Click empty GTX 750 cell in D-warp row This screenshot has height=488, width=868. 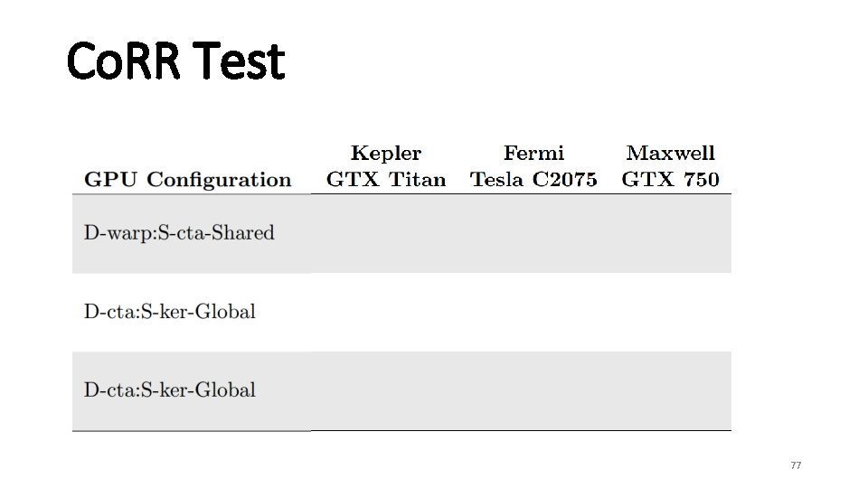tap(669, 233)
